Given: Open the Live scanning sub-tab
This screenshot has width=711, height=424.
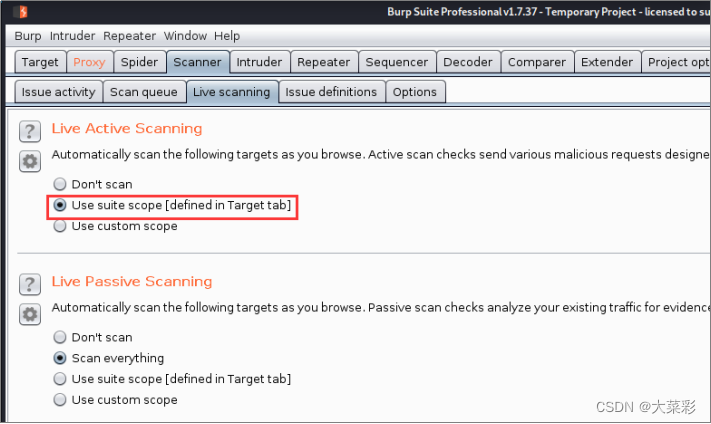Looking at the screenshot, I should pos(232,92).
